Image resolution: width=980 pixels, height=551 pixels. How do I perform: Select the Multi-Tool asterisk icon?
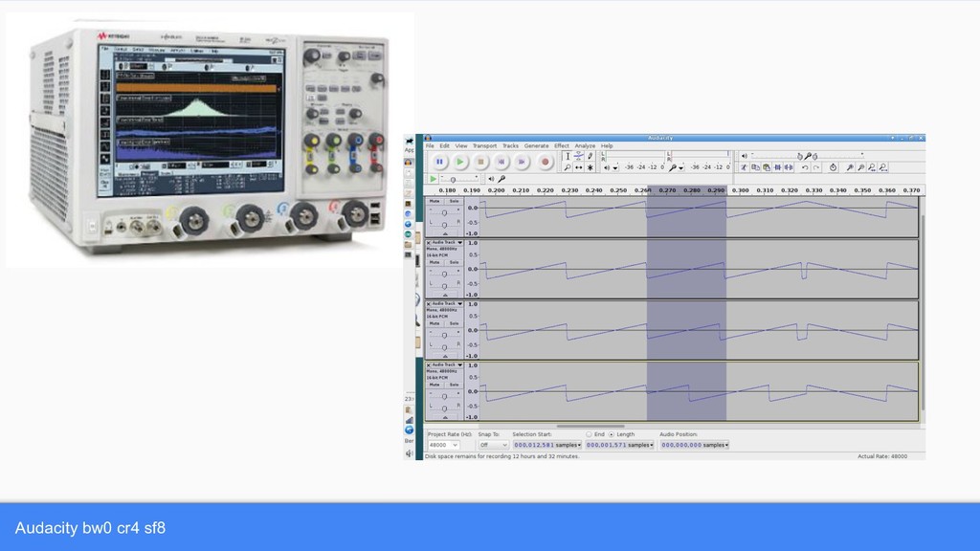point(590,167)
